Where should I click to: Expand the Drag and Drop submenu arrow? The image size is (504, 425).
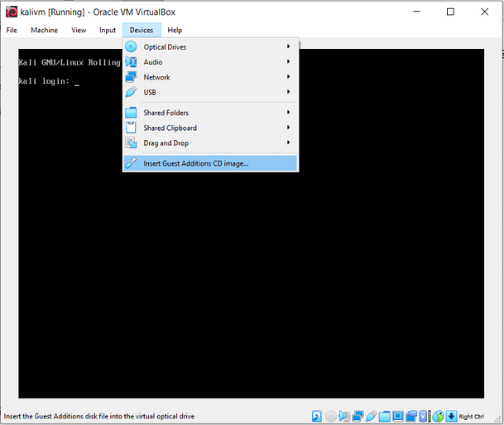click(288, 142)
